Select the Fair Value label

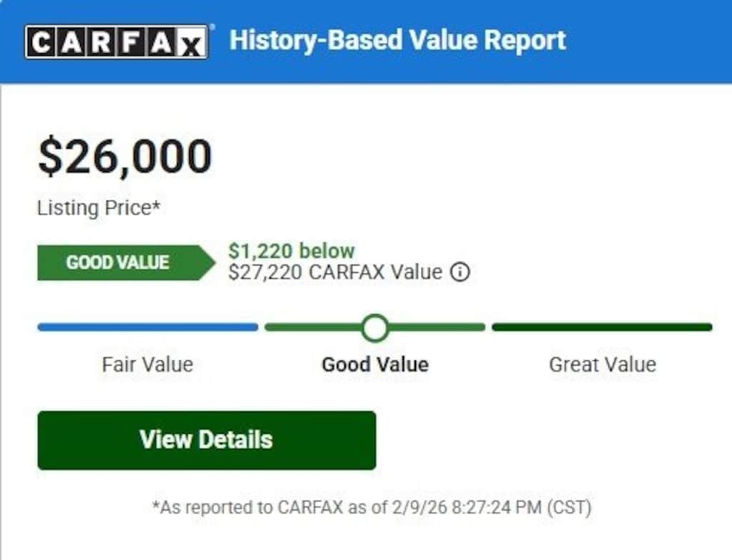click(147, 364)
